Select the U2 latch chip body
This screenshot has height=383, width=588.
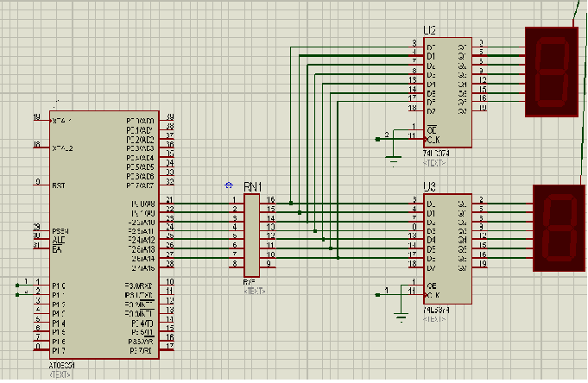coord(447,91)
